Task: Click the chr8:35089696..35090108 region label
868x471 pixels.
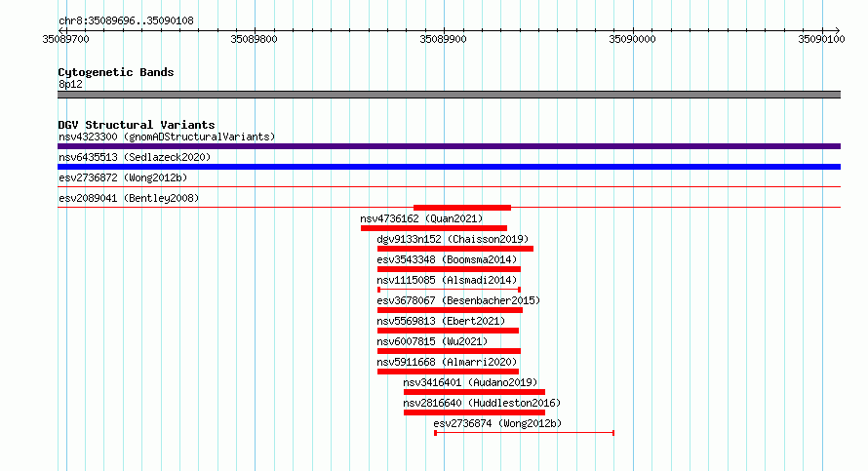Action: click(x=126, y=21)
